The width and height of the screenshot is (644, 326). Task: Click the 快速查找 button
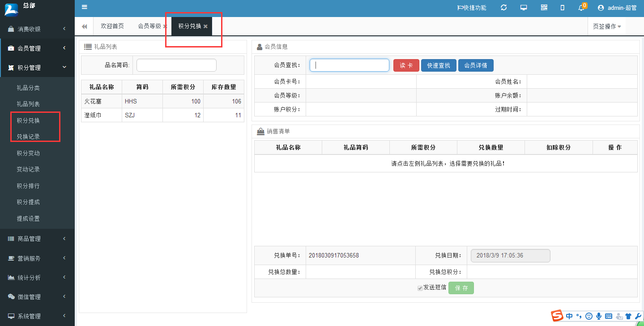coord(438,65)
